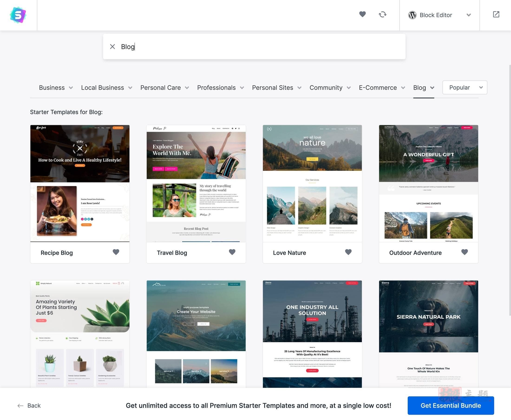This screenshot has width=511, height=420.
Task: Open the Sierra Natural Park template thumbnail
Action: pos(428,334)
